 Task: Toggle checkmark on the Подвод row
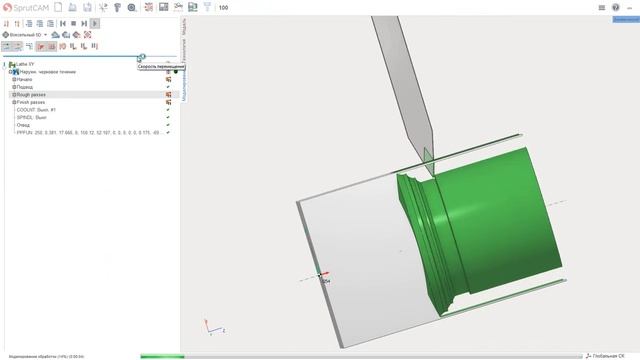(168, 87)
